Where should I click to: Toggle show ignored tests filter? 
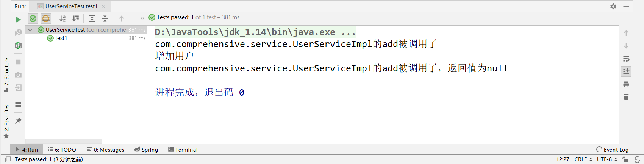click(46, 18)
